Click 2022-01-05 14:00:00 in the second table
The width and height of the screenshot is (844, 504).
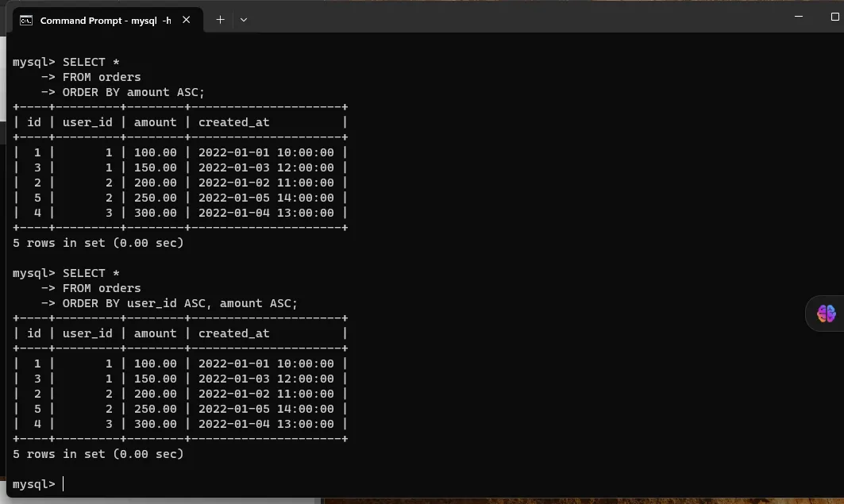[x=266, y=409]
